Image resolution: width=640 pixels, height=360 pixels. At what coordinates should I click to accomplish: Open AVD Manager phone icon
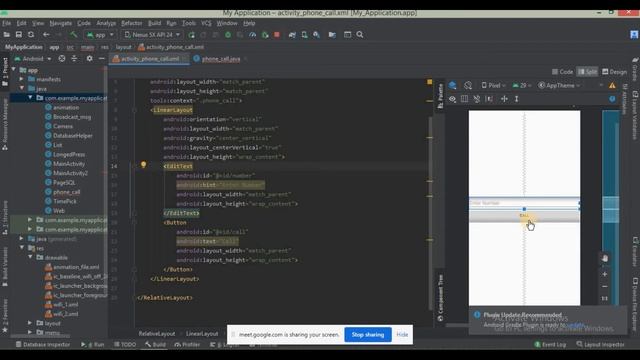coord(304,35)
